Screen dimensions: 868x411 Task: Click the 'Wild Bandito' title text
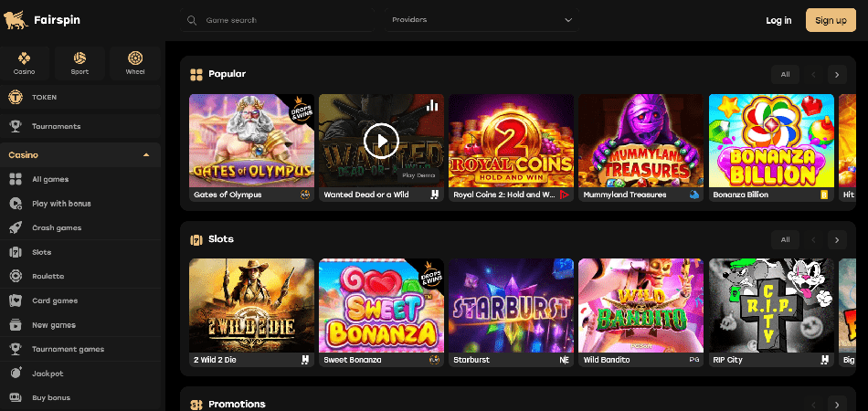(607, 360)
